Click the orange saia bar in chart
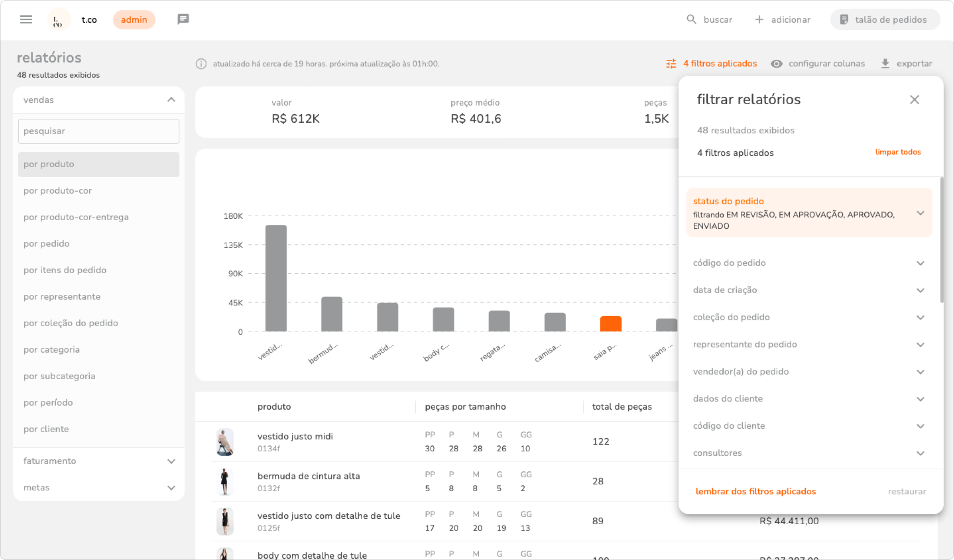Viewport: 954px width, 560px height. pyautogui.click(x=610, y=324)
